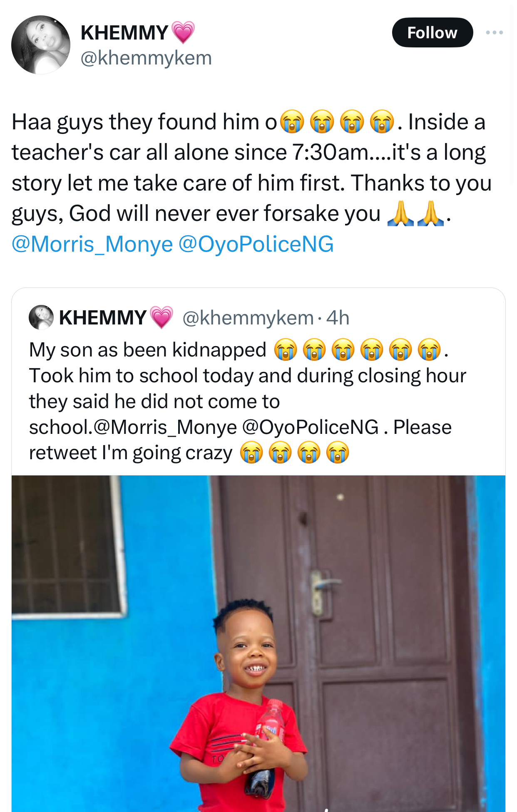
Task: Click the folded hands emoji in main tweet
Action: pyautogui.click(x=400, y=214)
